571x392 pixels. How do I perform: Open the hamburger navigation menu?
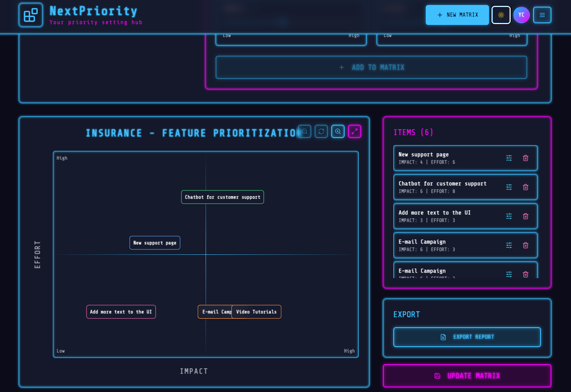[x=542, y=15]
